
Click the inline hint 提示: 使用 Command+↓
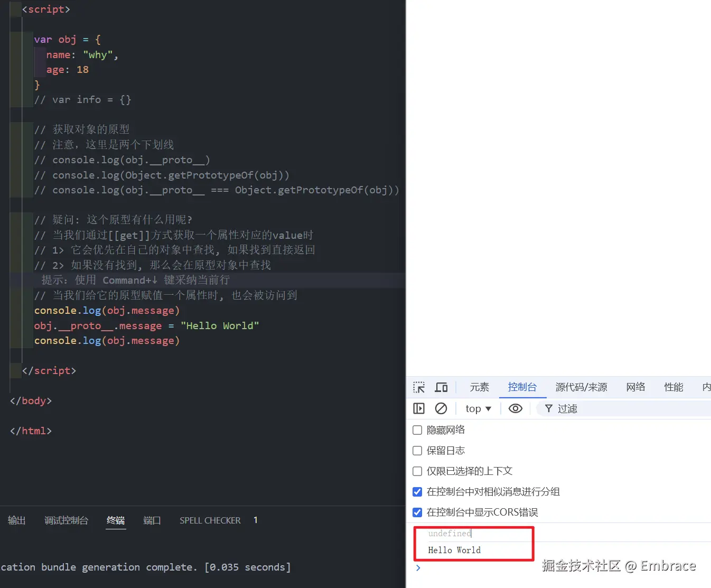(136, 280)
